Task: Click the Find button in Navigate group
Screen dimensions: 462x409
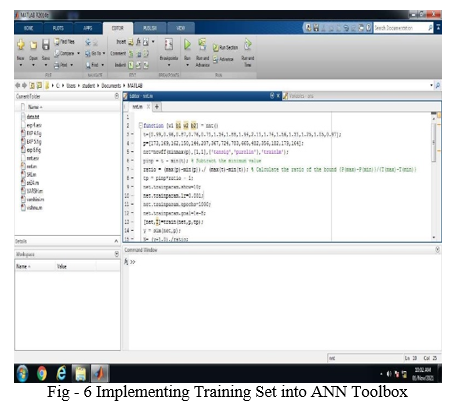Action: point(92,65)
